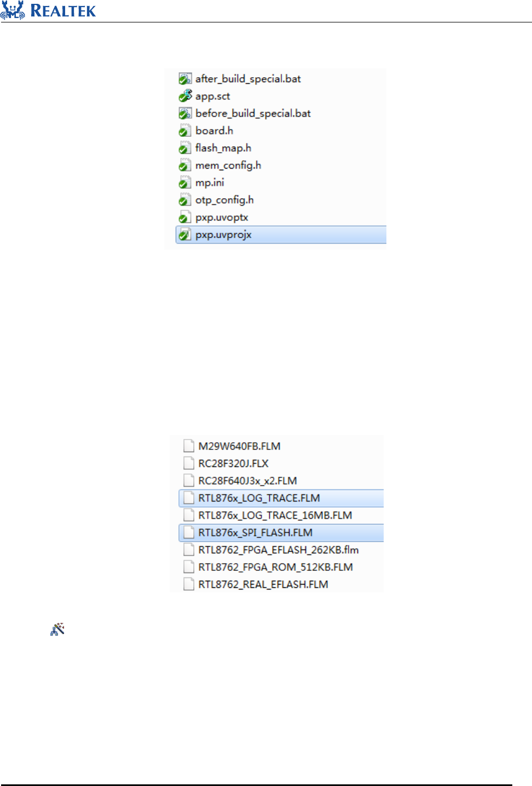Select the file name RC28F640J3x_x2.FLM
The height and width of the screenshot is (786, 532).
point(247,481)
